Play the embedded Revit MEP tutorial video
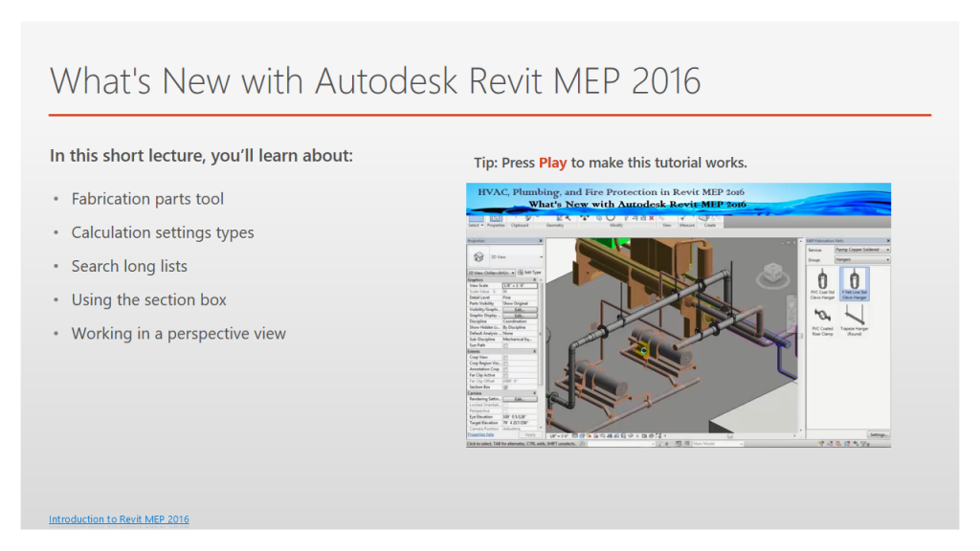This screenshot has width=980, height=551. click(x=679, y=315)
